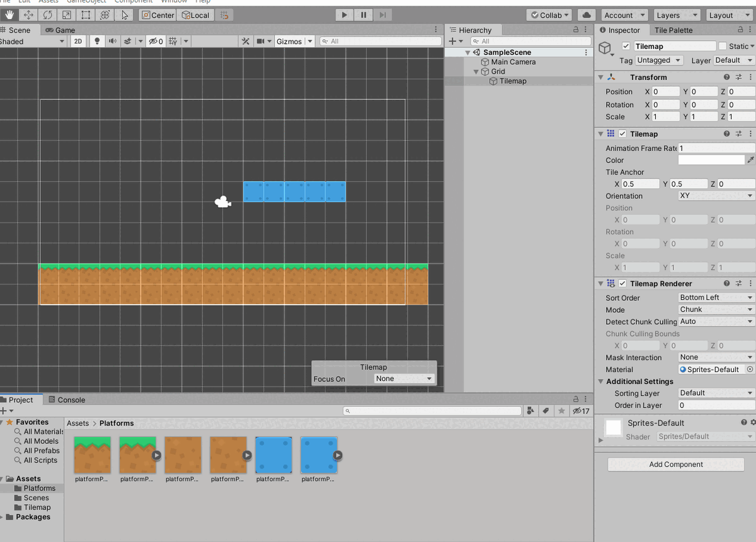Open the Collab dropdown
756x542 pixels.
click(x=549, y=15)
